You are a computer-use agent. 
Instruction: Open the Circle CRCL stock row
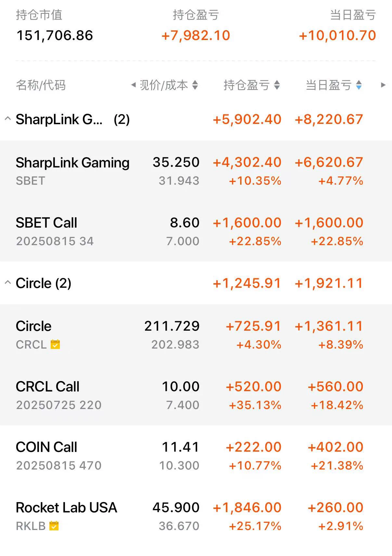coord(196,335)
